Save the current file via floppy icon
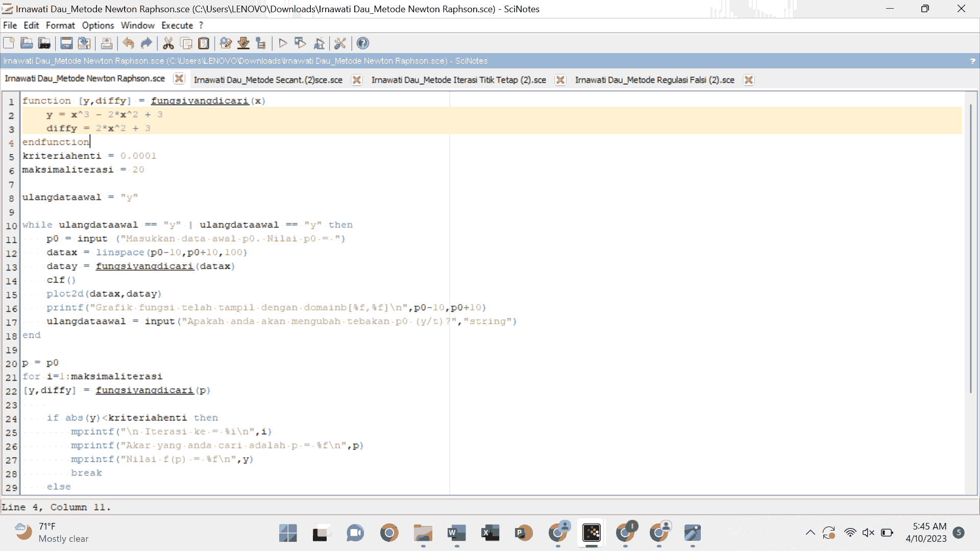The width and height of the screenshot is (980, 551). [66, 43]
